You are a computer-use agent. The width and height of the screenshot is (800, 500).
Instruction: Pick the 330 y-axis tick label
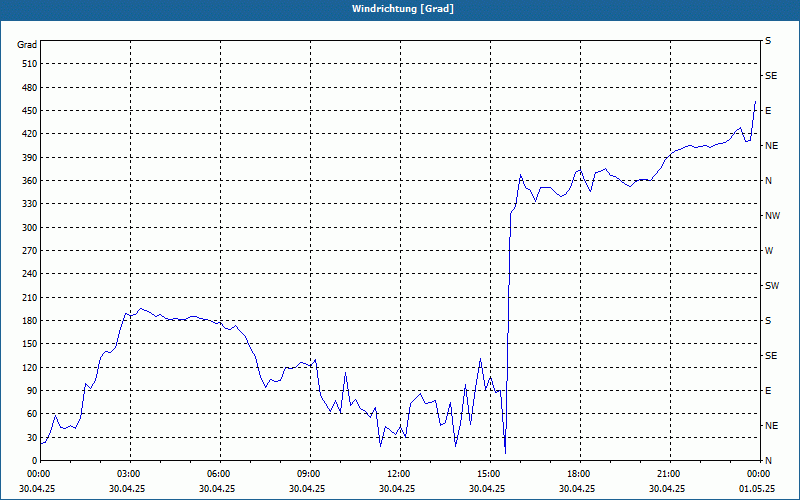(x=30, y=204)
